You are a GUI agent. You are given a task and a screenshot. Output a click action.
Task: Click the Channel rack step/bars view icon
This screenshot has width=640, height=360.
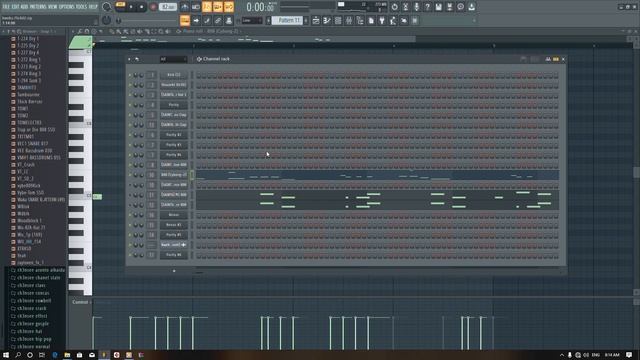tap(556, 59)
